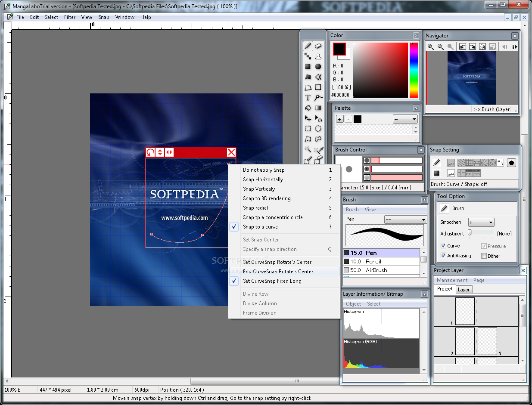Toggle the AntiAliasing checkbox

(444, 256)
